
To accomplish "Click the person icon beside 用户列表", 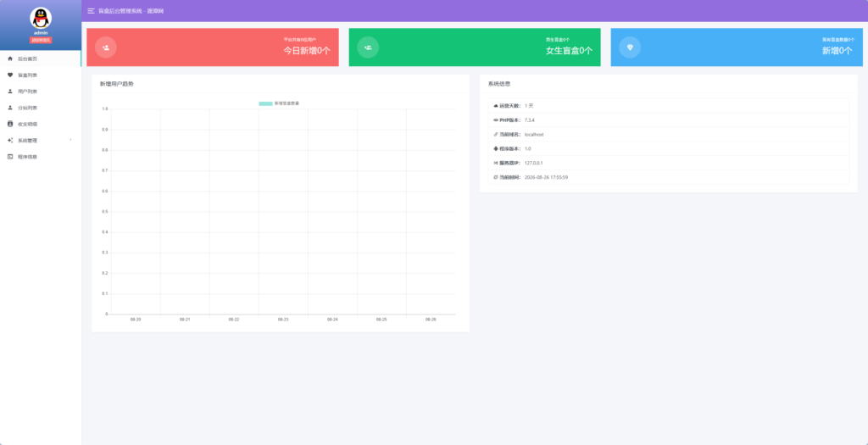I will pos(10,92).
